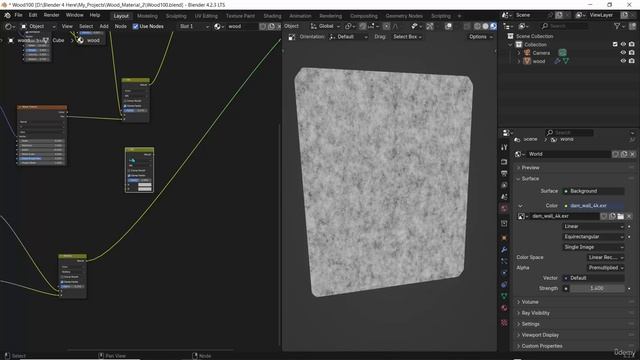This screenshot has height=360, width=640.
Task: Open the Drag Select Box dropdown
Action: click(x=407, y=37)
